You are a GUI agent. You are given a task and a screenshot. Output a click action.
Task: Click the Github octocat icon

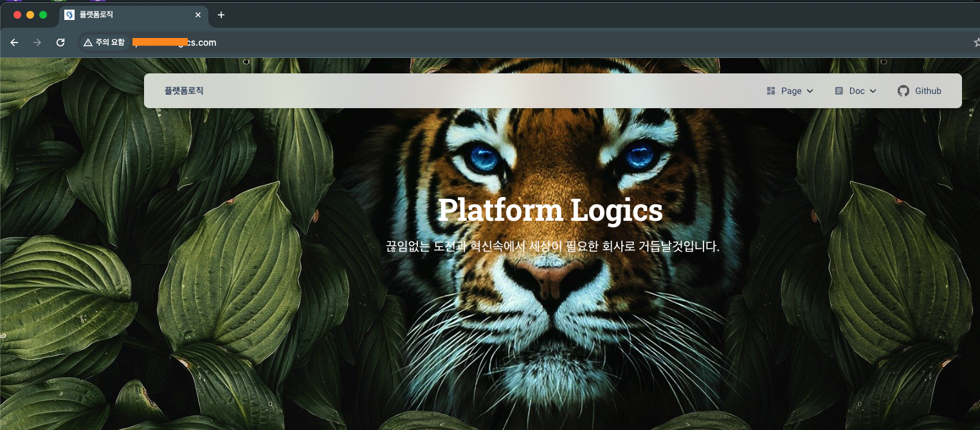point(903,91)
